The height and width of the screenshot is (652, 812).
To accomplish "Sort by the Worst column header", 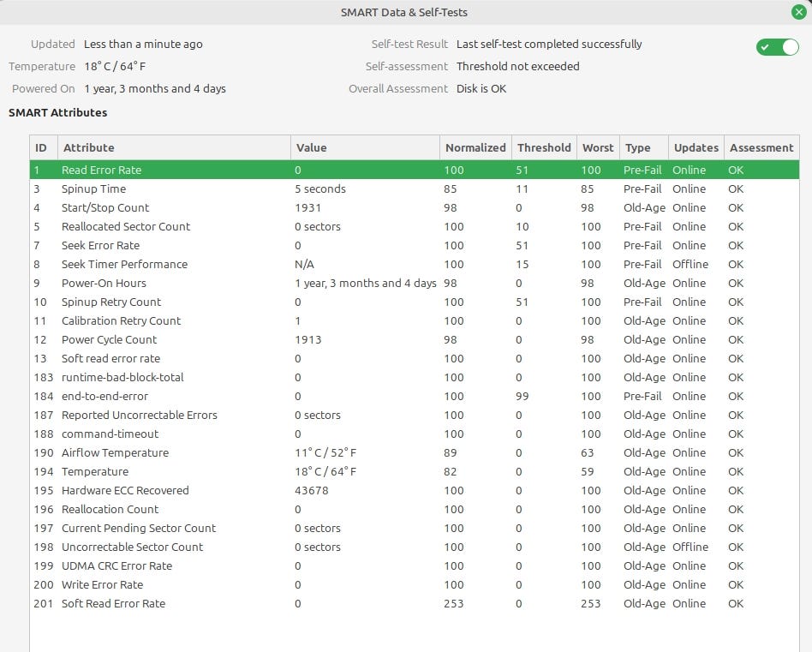I will click(598, 147).
